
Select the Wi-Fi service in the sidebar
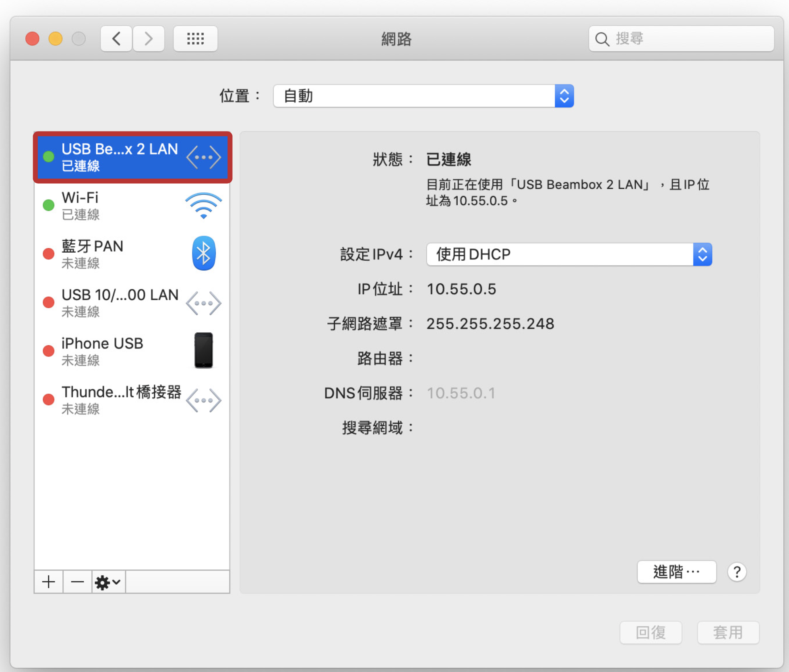[x=132, y=205]
